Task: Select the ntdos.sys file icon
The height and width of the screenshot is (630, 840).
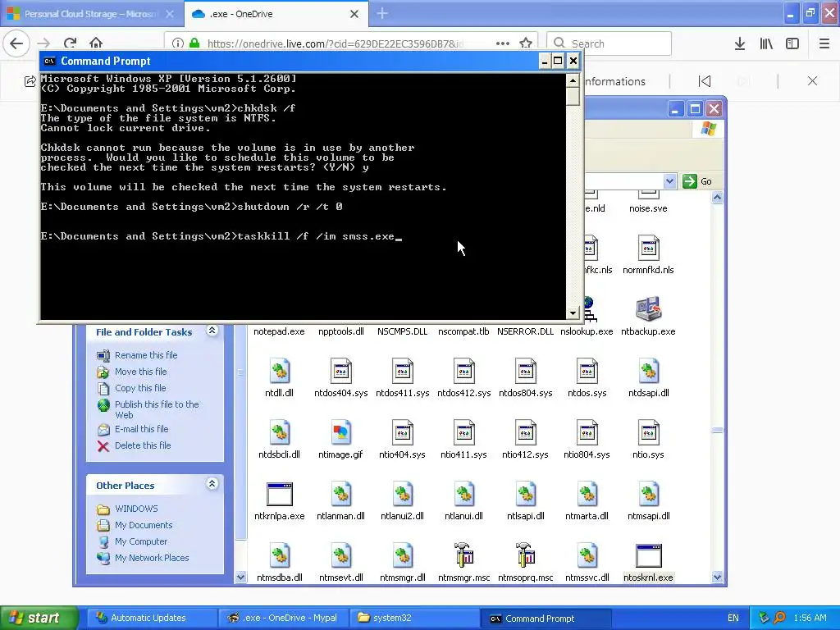Action: (x=587, y=372)
